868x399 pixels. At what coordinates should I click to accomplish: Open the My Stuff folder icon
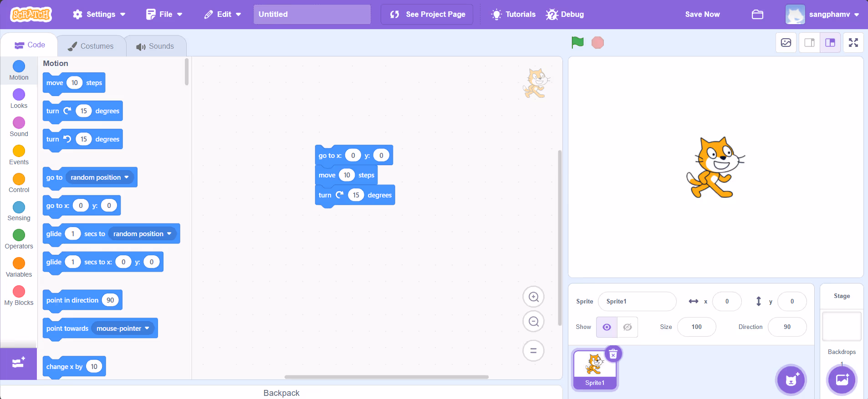(x=757, y=15)
